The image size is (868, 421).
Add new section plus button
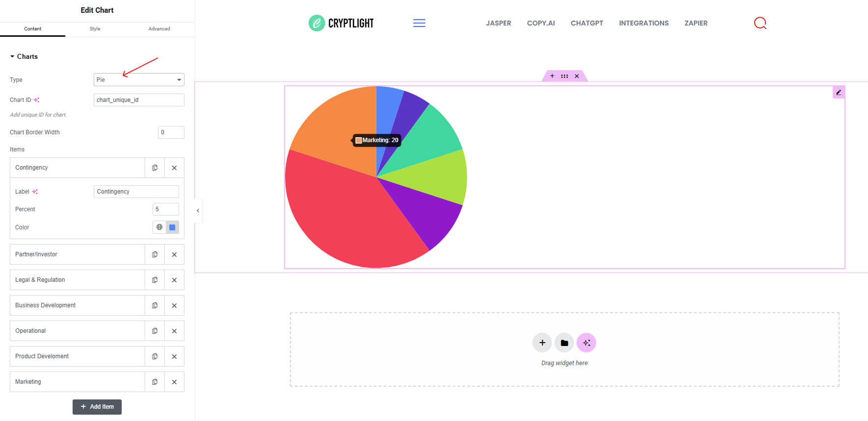[542, 343]
